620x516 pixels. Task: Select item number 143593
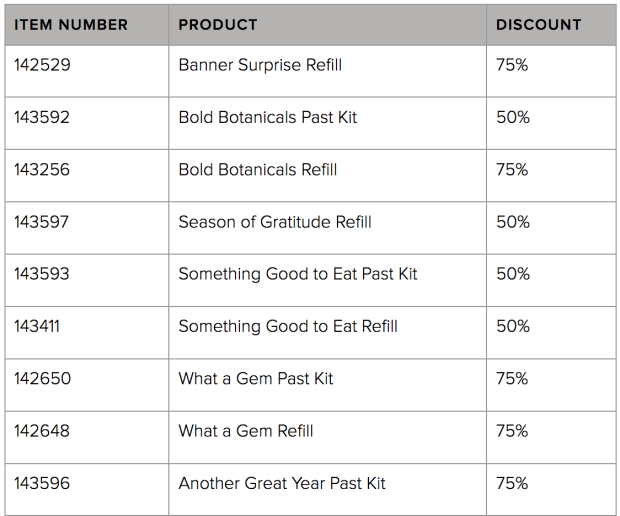tap(43, 274)
